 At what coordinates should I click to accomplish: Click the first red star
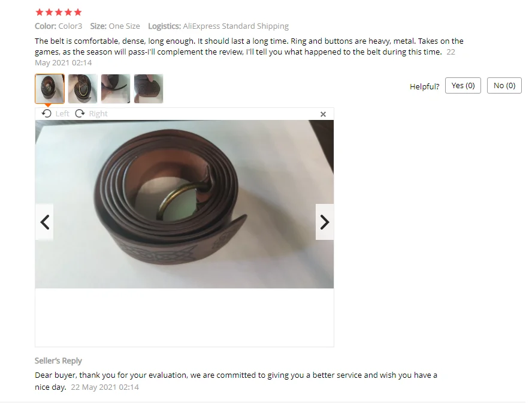pyautogui.click(x=40, y=12)
